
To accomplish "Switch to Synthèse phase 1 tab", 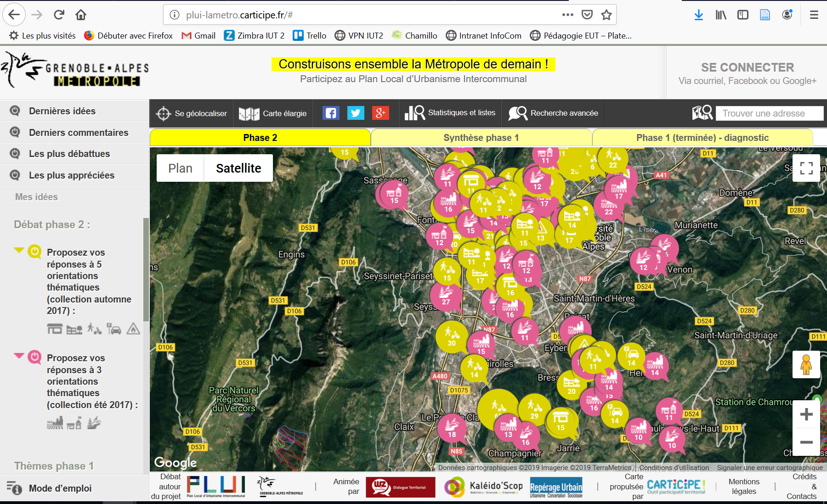I will (481, 138).
